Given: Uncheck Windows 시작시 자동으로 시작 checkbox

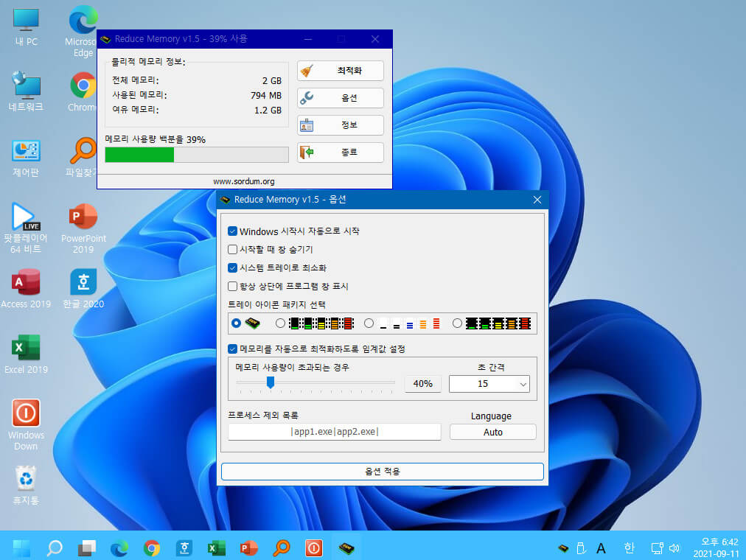Looking at the screenshot, I should [233, 231].
